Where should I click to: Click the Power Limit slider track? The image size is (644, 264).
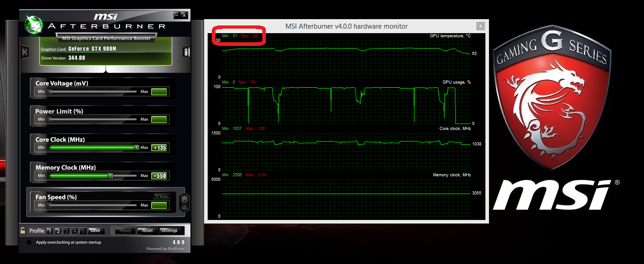(93, 120)
